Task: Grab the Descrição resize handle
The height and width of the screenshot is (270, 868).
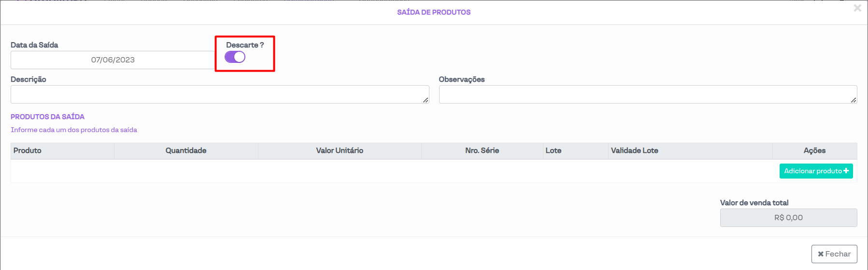Action: click(x=426, y=100)
